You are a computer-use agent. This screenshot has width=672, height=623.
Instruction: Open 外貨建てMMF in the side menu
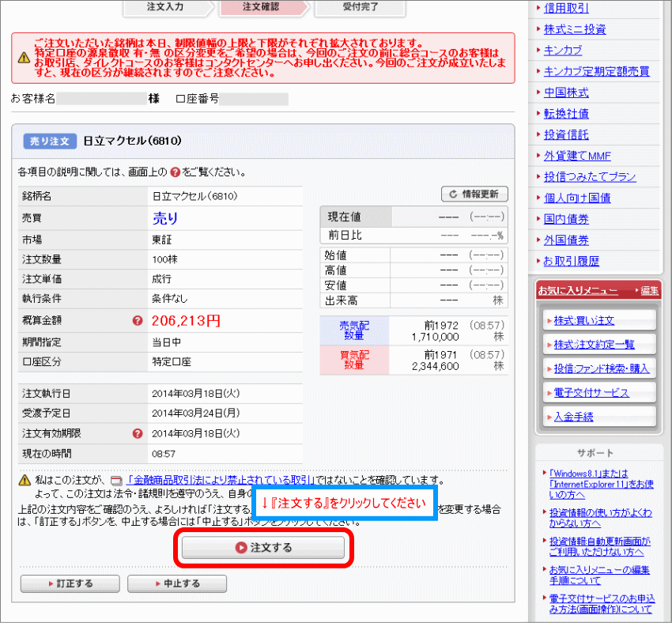[577, 156]
